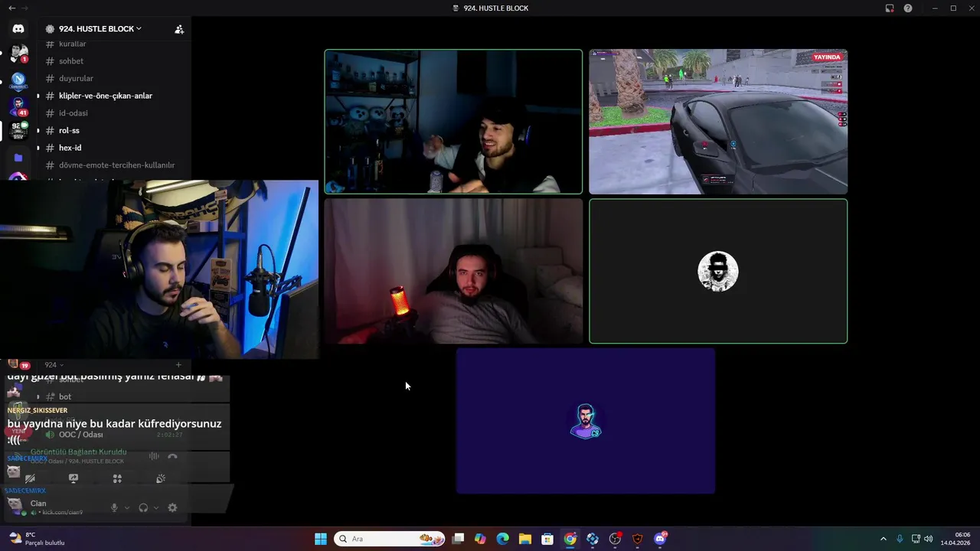Viewport: 980px width, 551px height.
Task: Open the Windows Start menu
Action: (x=321, y=539)
